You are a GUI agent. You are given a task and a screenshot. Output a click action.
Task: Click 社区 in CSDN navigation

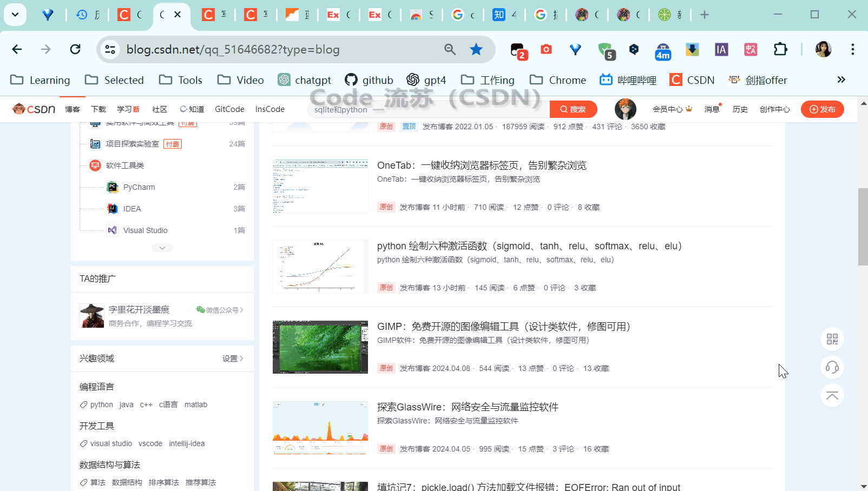(160, 109)
